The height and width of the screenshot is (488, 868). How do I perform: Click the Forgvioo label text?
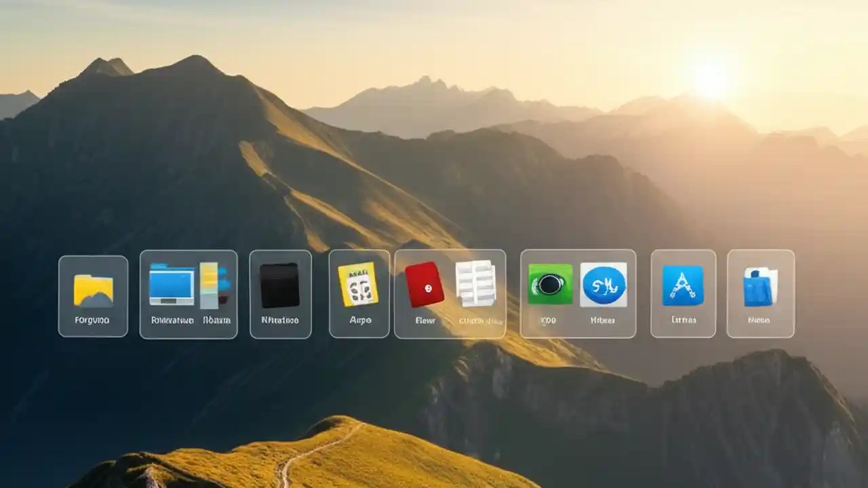tap(92, 320)
